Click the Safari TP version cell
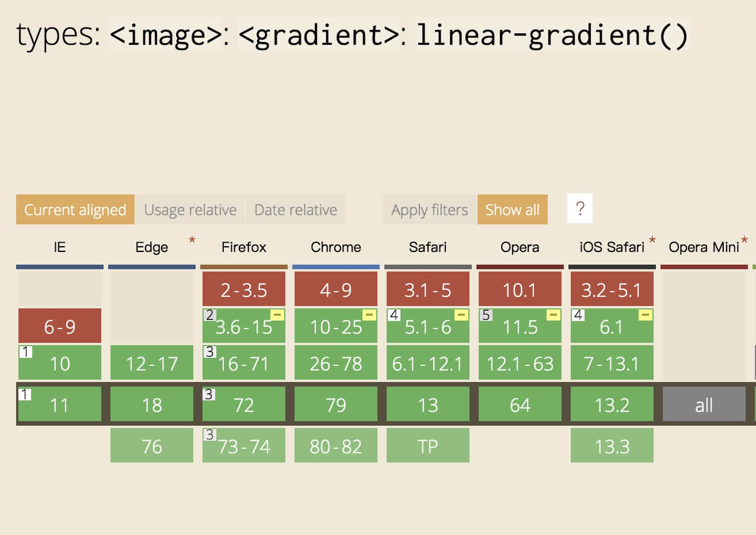Screen dimensions: 756x535 tap(428, 445)
